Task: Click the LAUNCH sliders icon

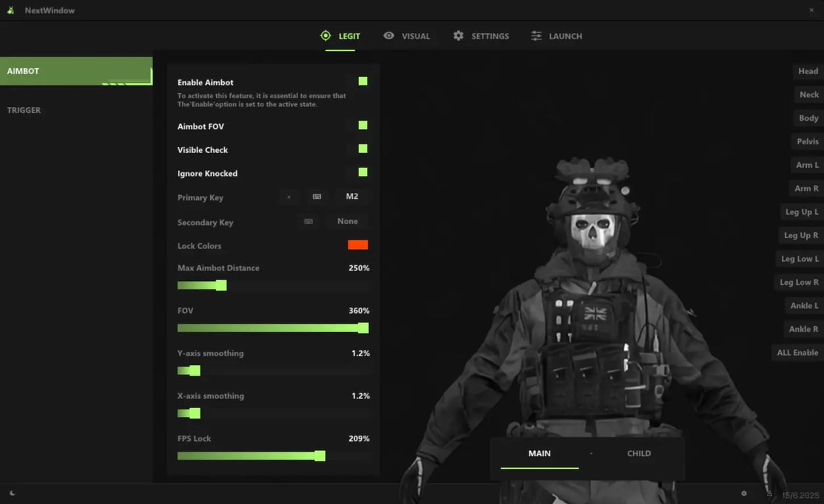Action: (x=536, y=35)
